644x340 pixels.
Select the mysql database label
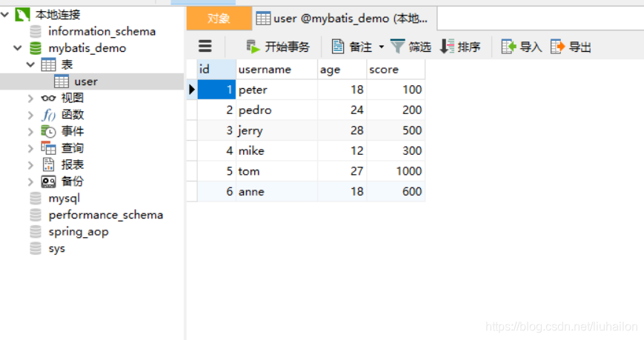tap(64, 199)
